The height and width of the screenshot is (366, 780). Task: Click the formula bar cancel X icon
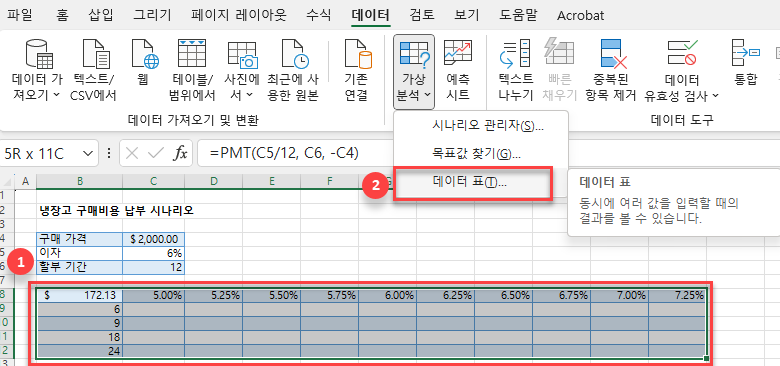pyautogui.click(x=132, y=154)
